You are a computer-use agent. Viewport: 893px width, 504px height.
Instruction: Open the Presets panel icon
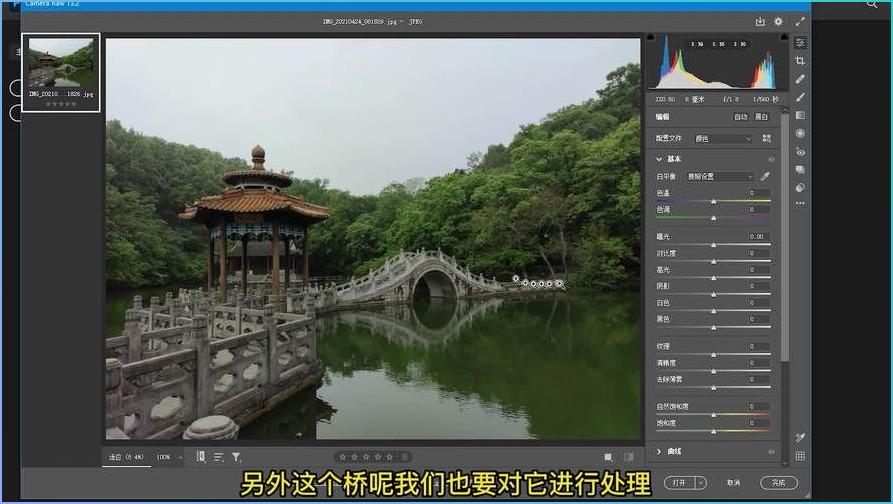(800, 187)
